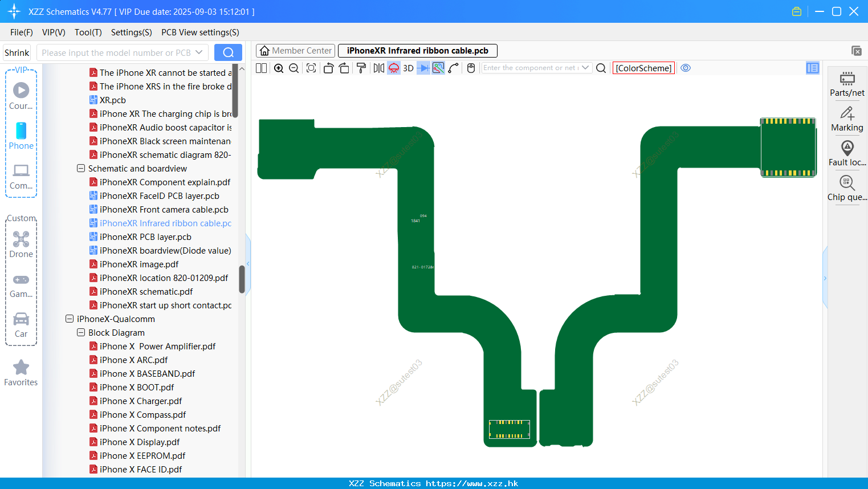Collapse the Schematic and boardview folder
This screenshot has width=868, height=489.
(81, 168)
